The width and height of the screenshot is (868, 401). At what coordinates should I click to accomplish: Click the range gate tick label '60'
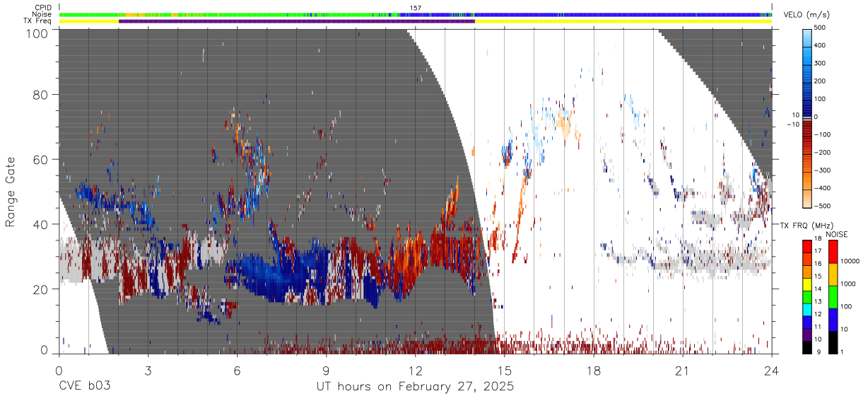(x=40, y=160)
